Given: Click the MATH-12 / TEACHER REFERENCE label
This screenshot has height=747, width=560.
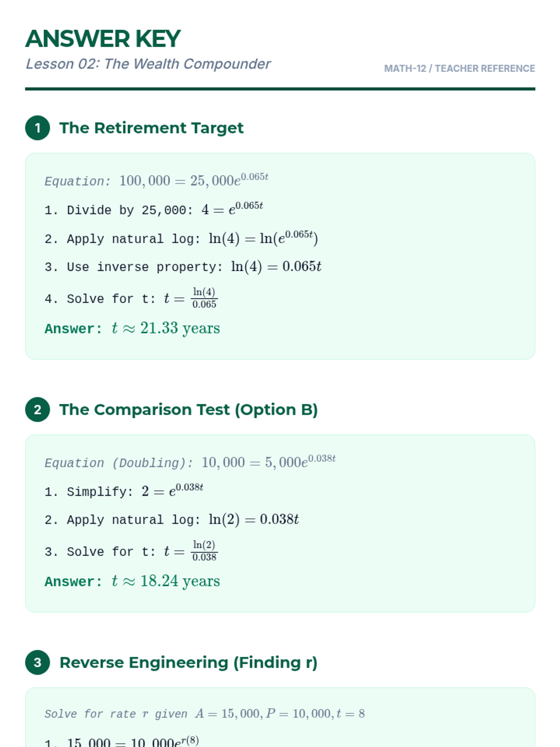Looking at the screenshot, I should (x=459, y=69).
